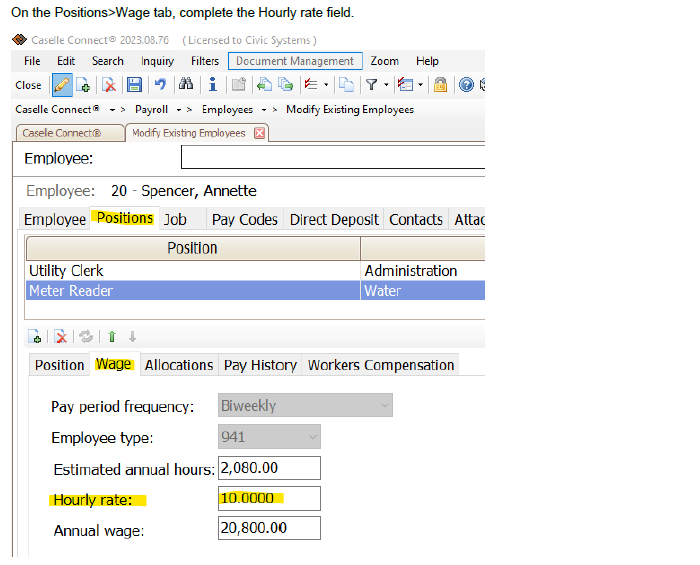Select the Allocations sub-tab

tap(179, 365)
